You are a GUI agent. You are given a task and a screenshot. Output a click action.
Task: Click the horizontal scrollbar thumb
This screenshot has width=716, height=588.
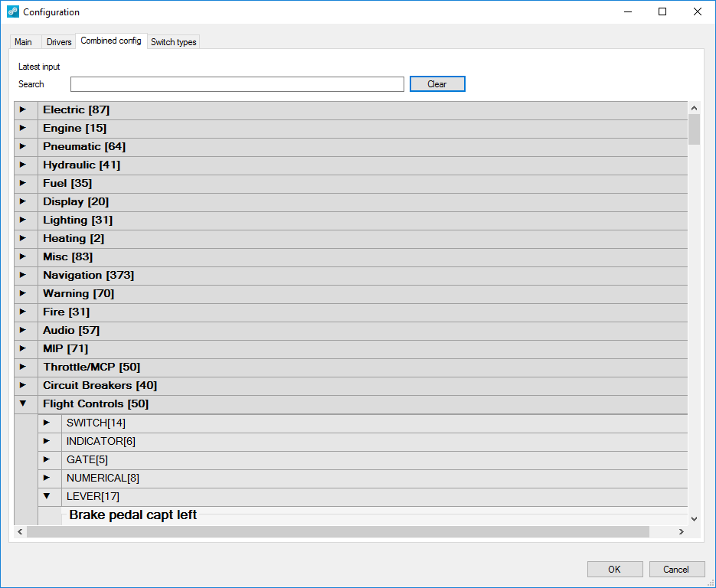tap(338, 531)
